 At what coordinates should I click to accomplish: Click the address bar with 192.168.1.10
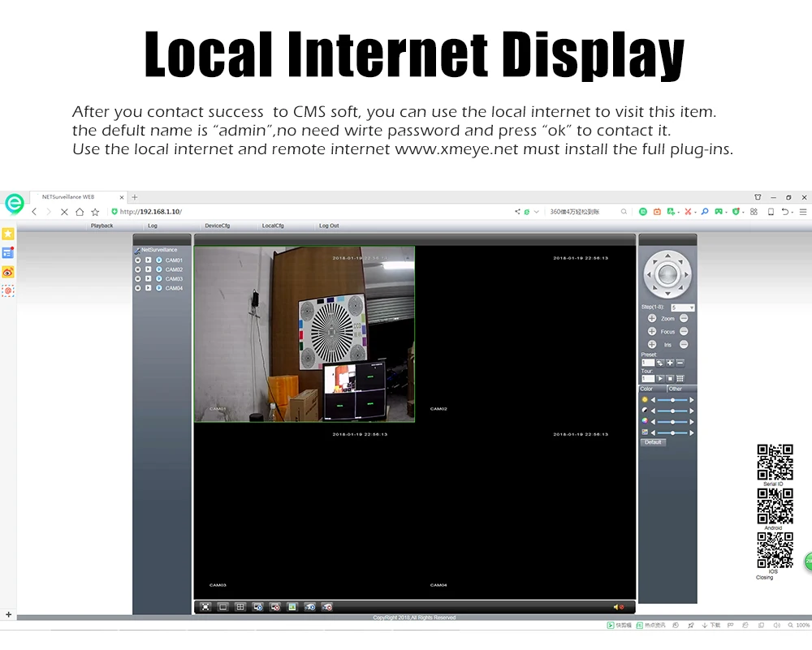click(x=311, y=212)
